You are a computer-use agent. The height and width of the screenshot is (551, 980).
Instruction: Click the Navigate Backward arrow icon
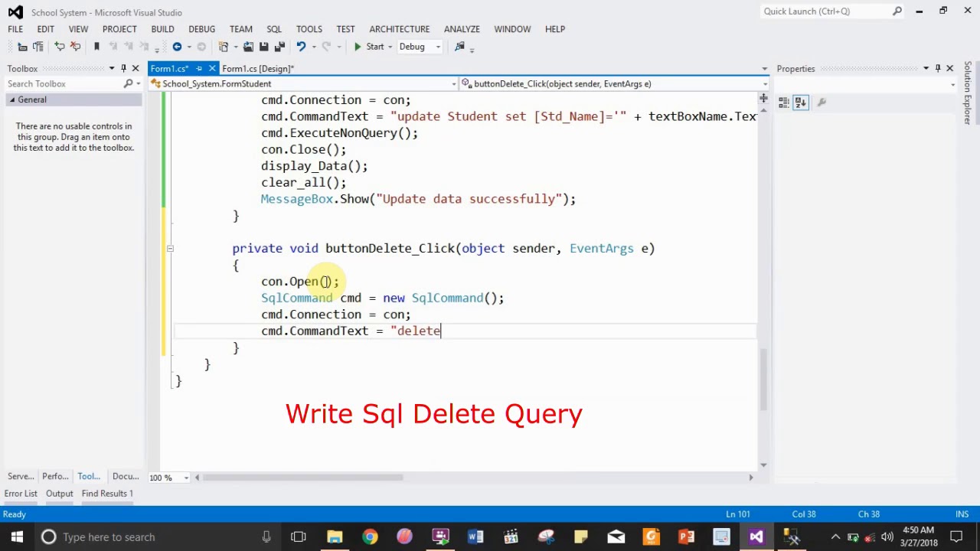pos(177,47)
